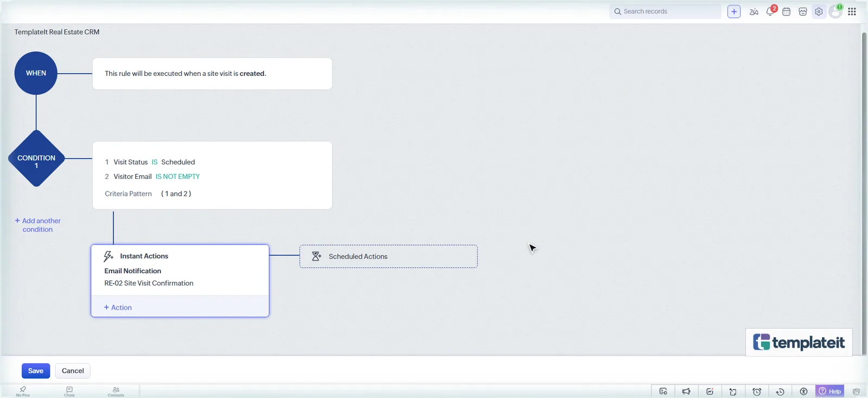Click the megaphone announcements icon
Screen dimensions: 868x398
(686, 391)
